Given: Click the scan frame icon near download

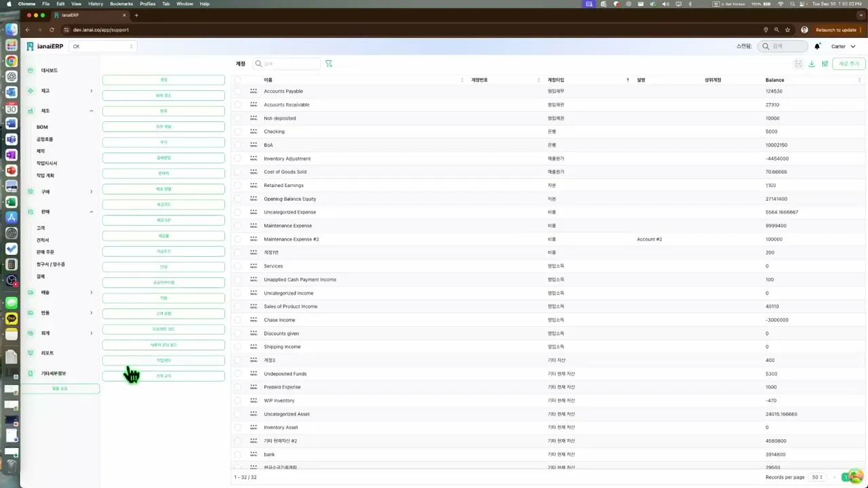Looking at the screenshot, I should (799, 64).
